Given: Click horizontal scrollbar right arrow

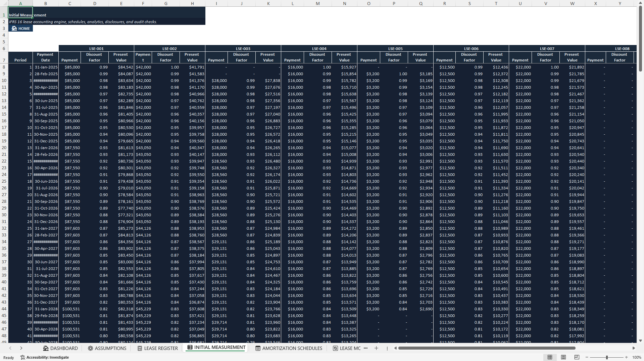Looking at the screenshot, I should click(x=634, y=348).
